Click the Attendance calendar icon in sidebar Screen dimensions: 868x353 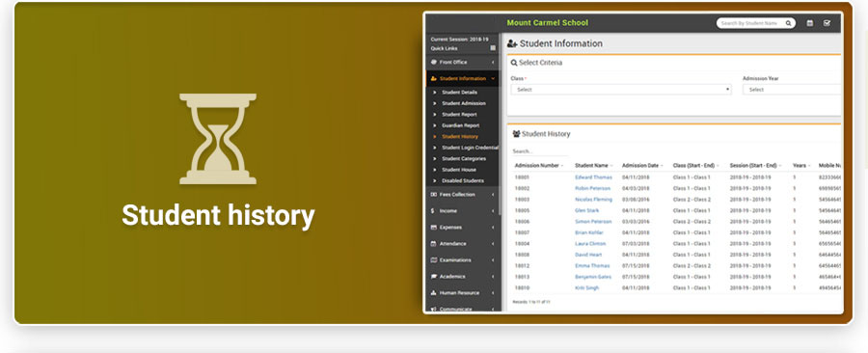[433, 243]
